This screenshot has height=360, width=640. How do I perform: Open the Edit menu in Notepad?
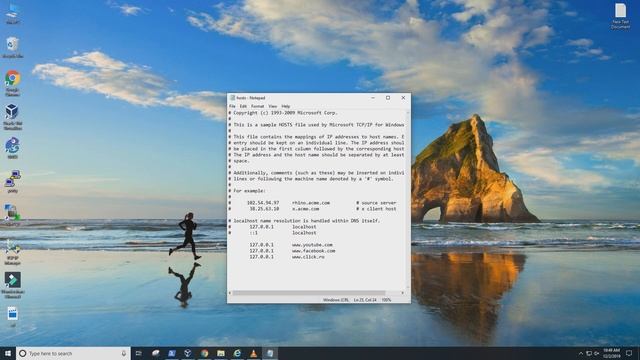[243, 106]
